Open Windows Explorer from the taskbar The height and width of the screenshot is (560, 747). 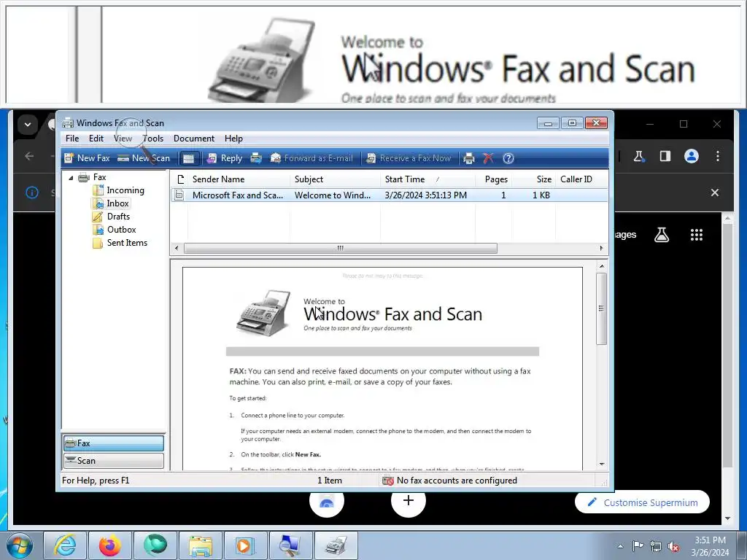pos(201,545)
